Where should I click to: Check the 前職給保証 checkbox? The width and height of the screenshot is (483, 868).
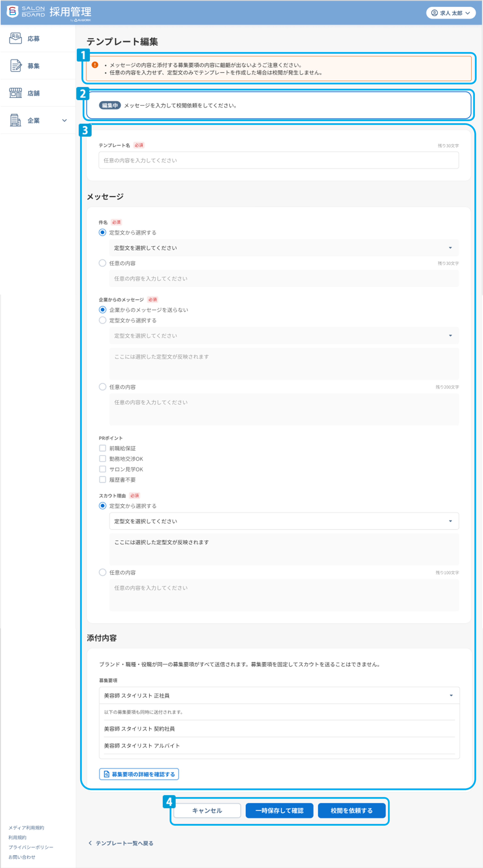tap(102, 448)
